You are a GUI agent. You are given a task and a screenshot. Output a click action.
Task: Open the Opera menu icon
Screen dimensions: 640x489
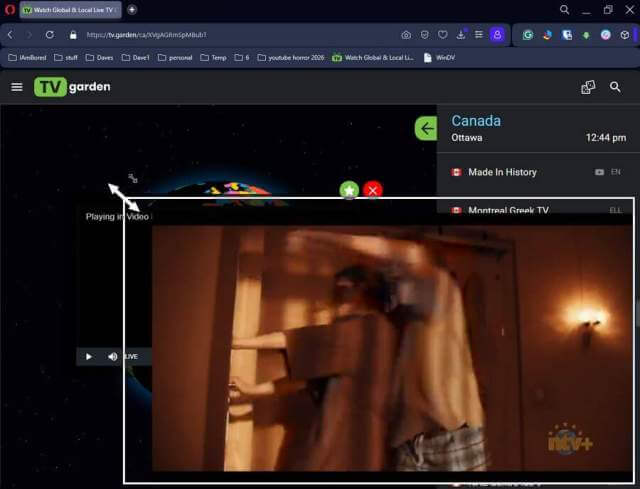[x=10, y=10]
